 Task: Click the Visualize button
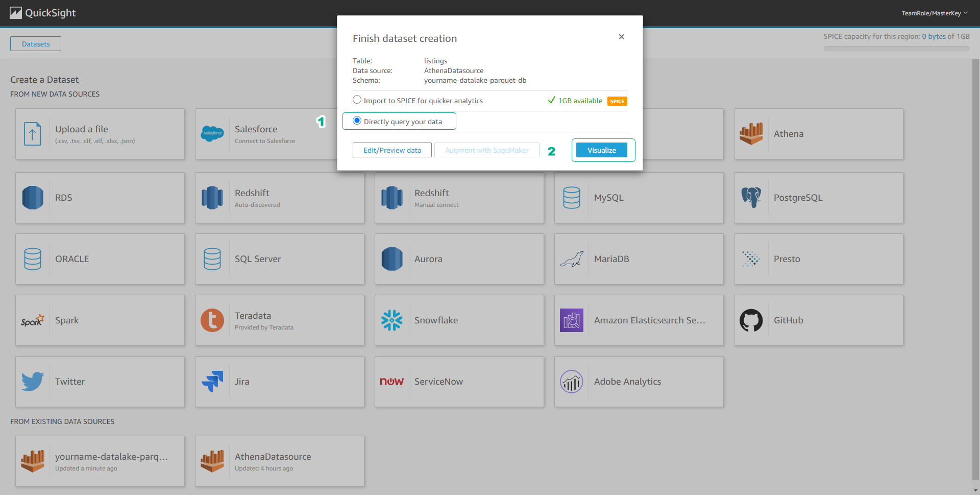point(602,150)
